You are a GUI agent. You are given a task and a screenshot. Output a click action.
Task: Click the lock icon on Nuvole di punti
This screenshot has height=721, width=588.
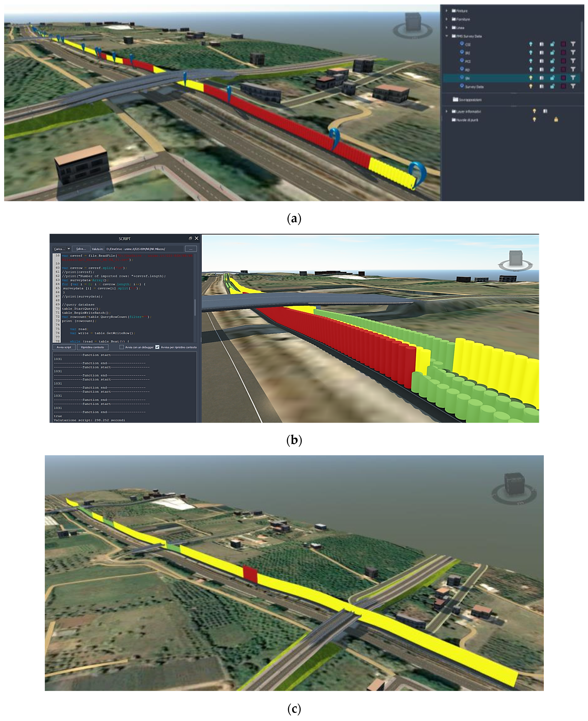pos(556,120)
